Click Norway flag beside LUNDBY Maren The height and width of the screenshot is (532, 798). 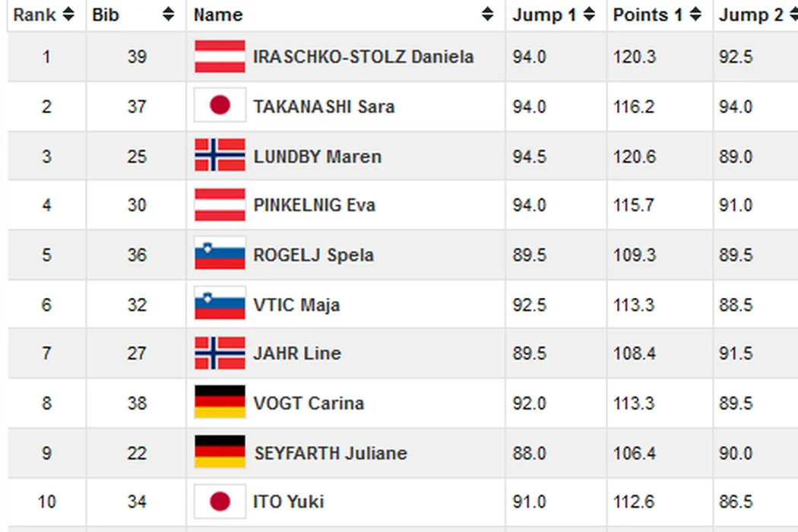tap(220, 155)
